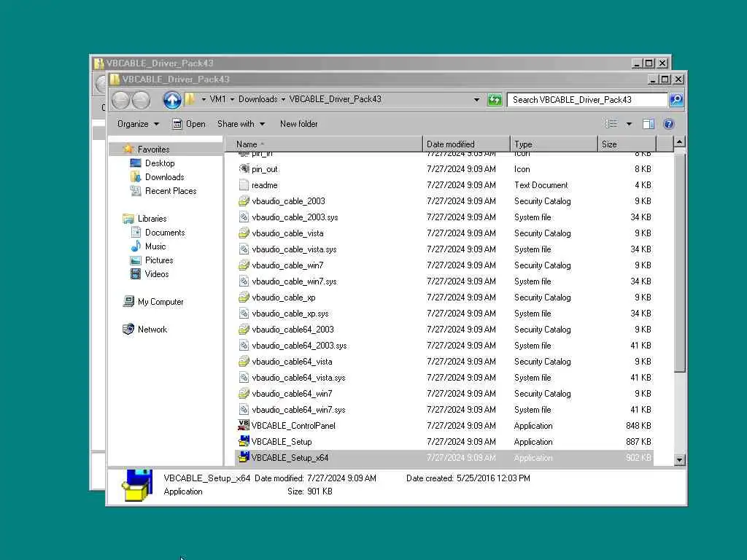Click the search magnifier button
The image size is (747, 560).
tap(676, 99)
